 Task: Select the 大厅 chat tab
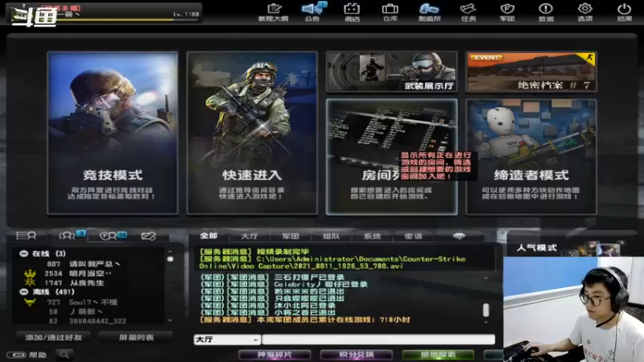pos(250,236)
